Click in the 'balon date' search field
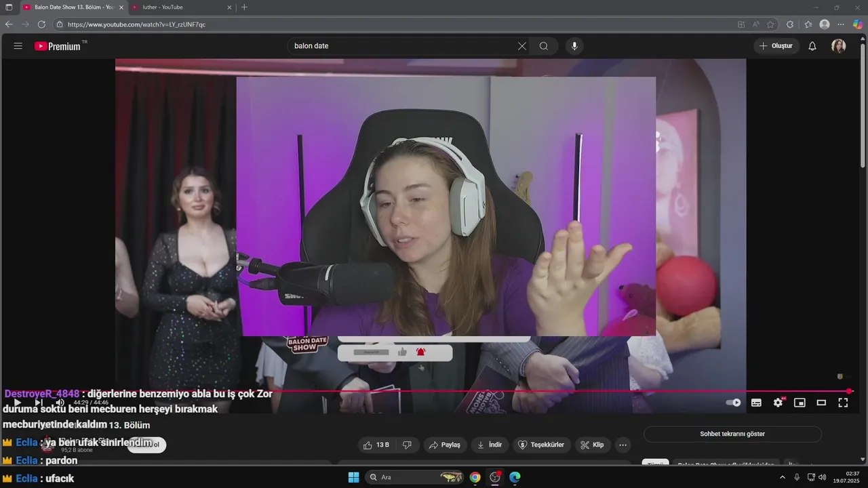 tap(403, 46)
